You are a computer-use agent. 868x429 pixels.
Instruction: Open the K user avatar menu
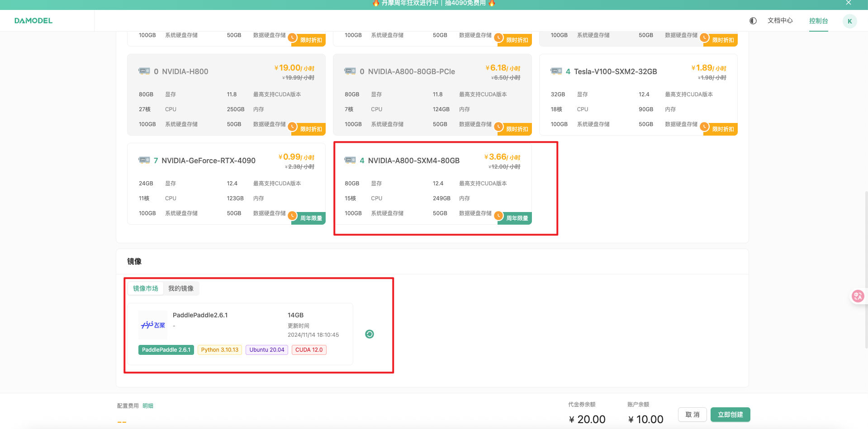pos(850,21)
